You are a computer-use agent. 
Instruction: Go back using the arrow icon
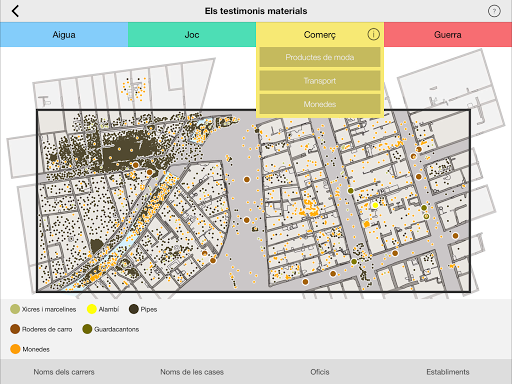(x=15, y=11)
